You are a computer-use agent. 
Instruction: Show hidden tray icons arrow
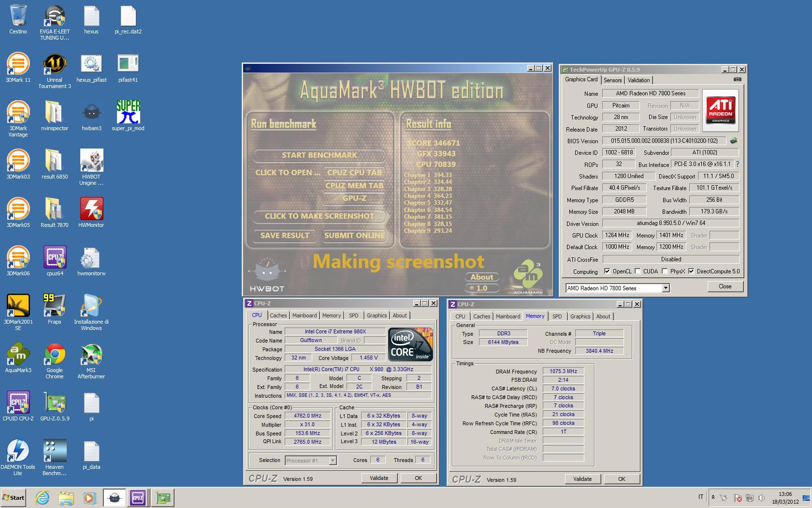pyautogui.click(x=713, y=497)
